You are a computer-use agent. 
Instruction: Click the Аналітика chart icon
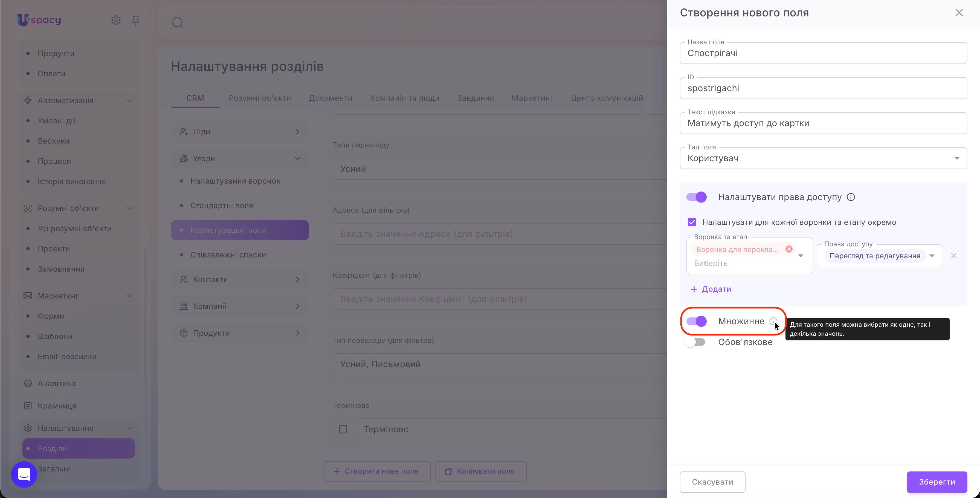tap(28, 383)
